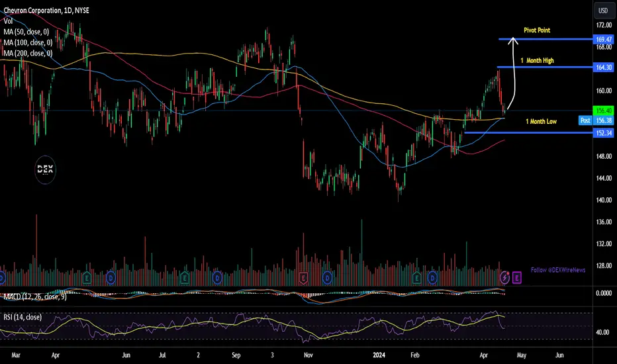Select the MA (50, close, 0) legend
Screen dimensions: 617x364
(26, 32)
